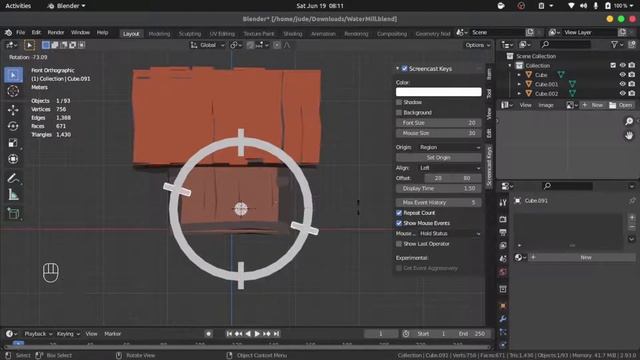The image size is (640, 360).
Task: Play the animation in reverse
Action: (248, 334)
